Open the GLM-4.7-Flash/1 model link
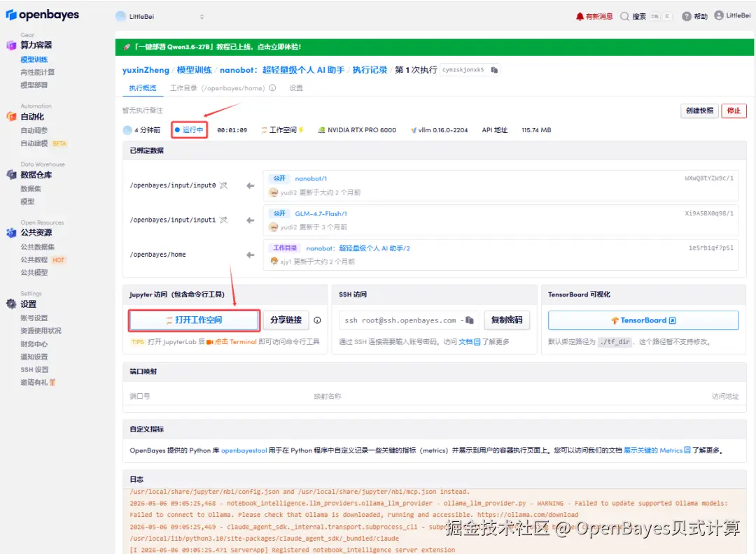This screenshot has width=756, height=554. [x=321, y=214]
